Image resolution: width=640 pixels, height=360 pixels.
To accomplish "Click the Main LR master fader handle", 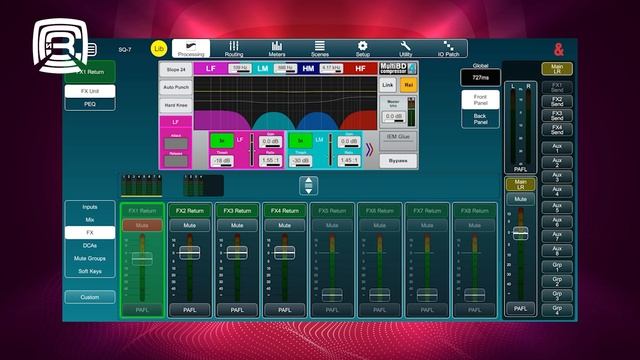I will pos(520,233).
